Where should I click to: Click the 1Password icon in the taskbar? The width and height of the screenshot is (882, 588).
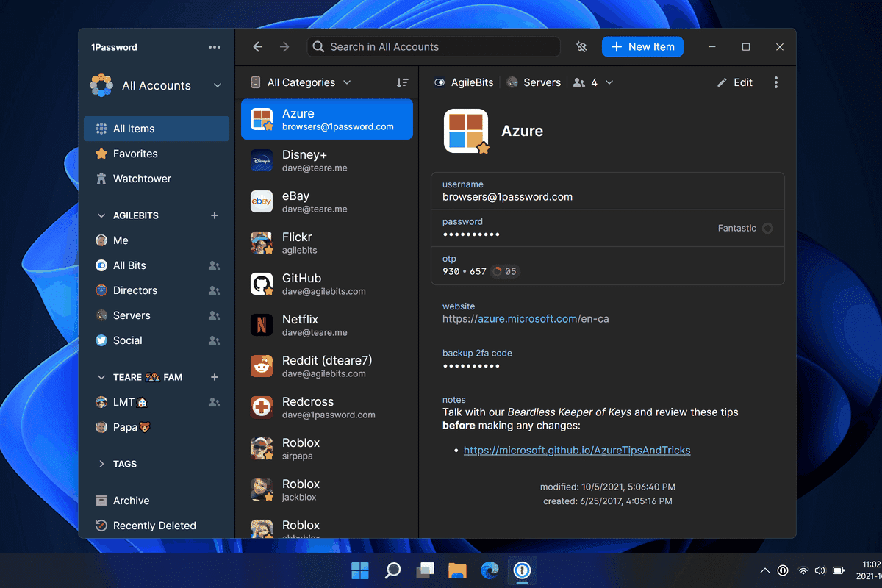[522, 570]
